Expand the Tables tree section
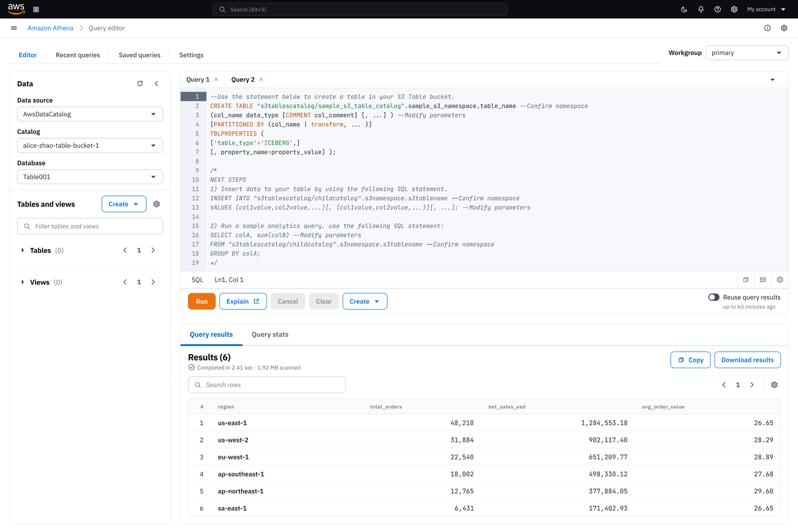The height and width of the screenshot is (532, 798). coord(23,250)
